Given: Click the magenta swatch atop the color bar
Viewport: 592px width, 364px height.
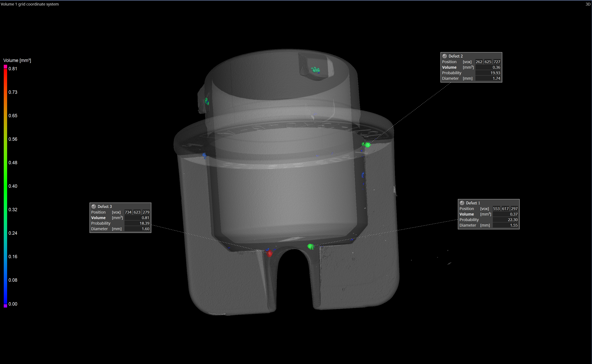Looking at the screenshot, I should tap(5, 67).
